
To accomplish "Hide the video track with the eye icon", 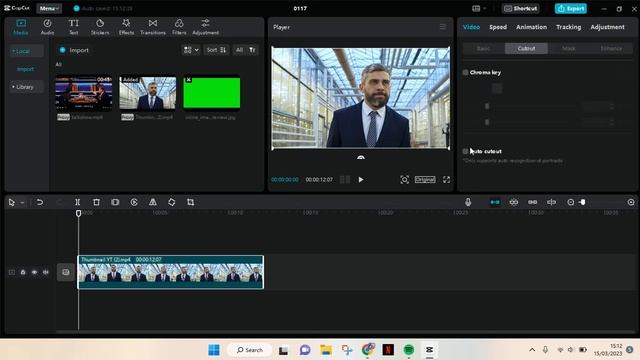I will click(x=34, y=272).
